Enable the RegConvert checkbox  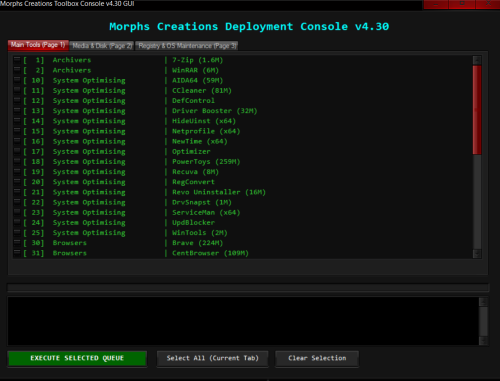tap(17, 182)
